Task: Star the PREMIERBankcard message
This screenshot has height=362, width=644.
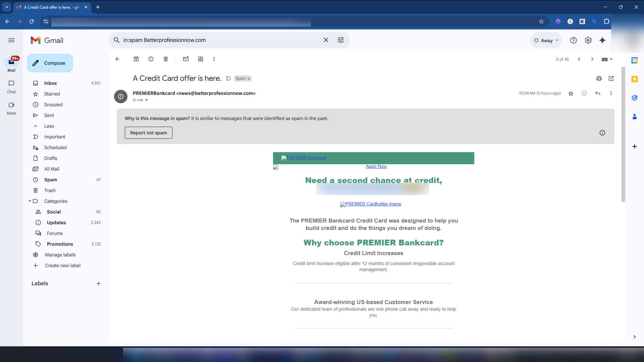Action: pyautogui.click(x=571, y=93)
